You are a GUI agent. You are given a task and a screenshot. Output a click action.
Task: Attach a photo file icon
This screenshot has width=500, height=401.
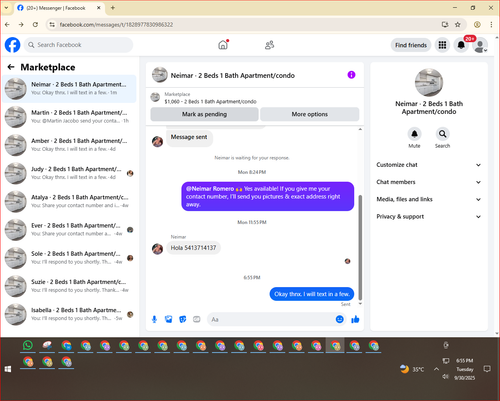(x=169, y=319)
